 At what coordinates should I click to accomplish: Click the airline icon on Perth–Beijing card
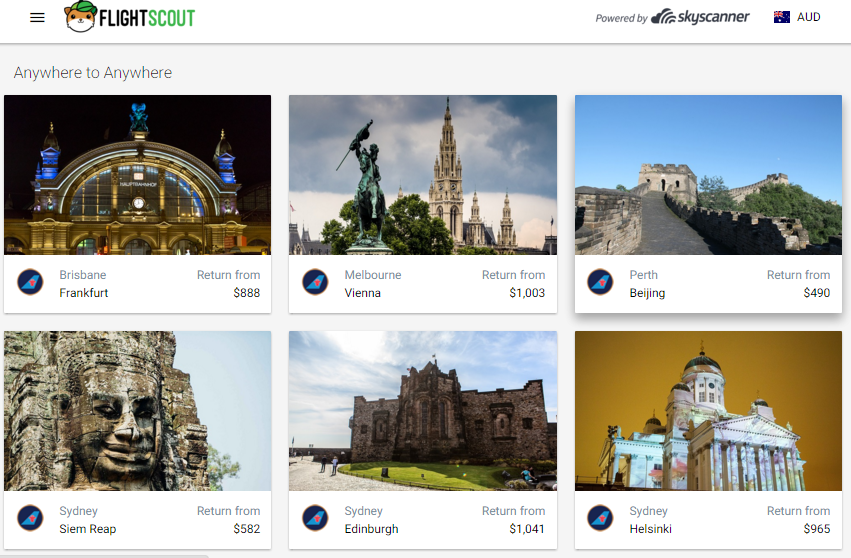click(600, 282)
